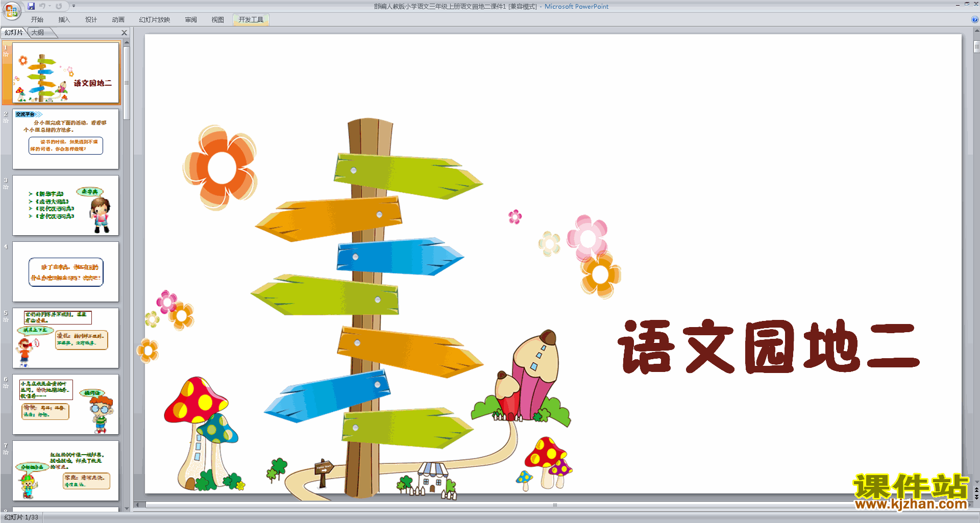980x523 pixels.
Task: Click animation star icon beside slide 1
Action: point(6,55)
